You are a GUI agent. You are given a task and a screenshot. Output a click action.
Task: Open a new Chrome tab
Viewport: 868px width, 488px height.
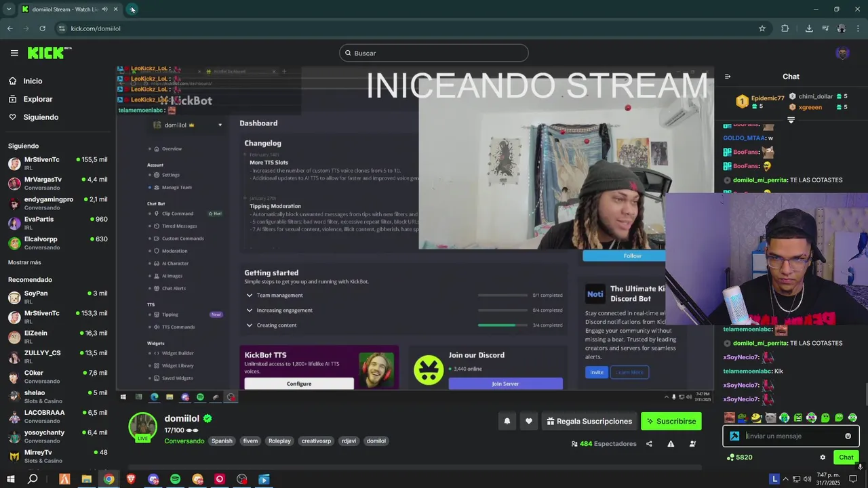pos(132,9)
